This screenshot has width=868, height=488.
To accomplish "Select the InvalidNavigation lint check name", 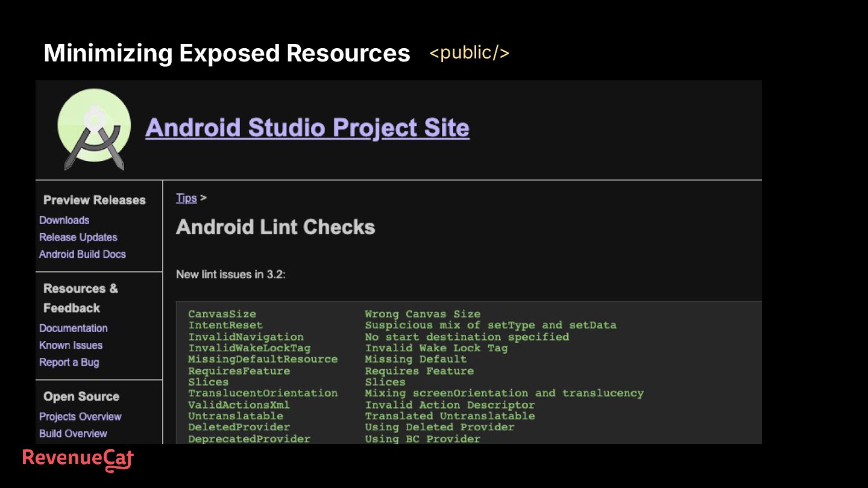I will 246,337.
